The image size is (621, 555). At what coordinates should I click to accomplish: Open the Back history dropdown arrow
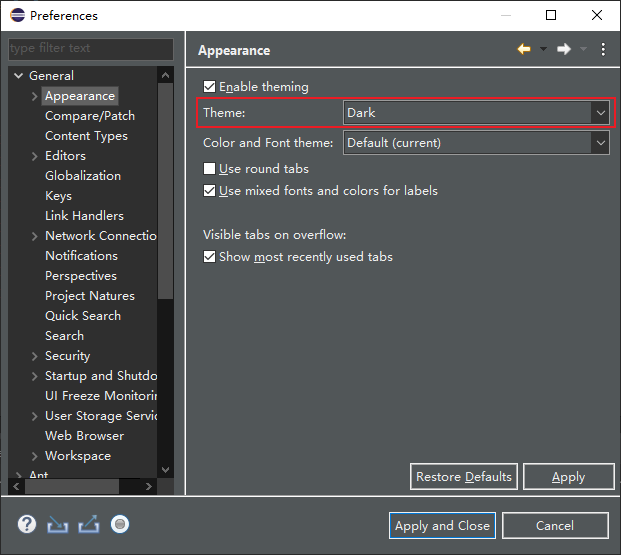(543, 49)
